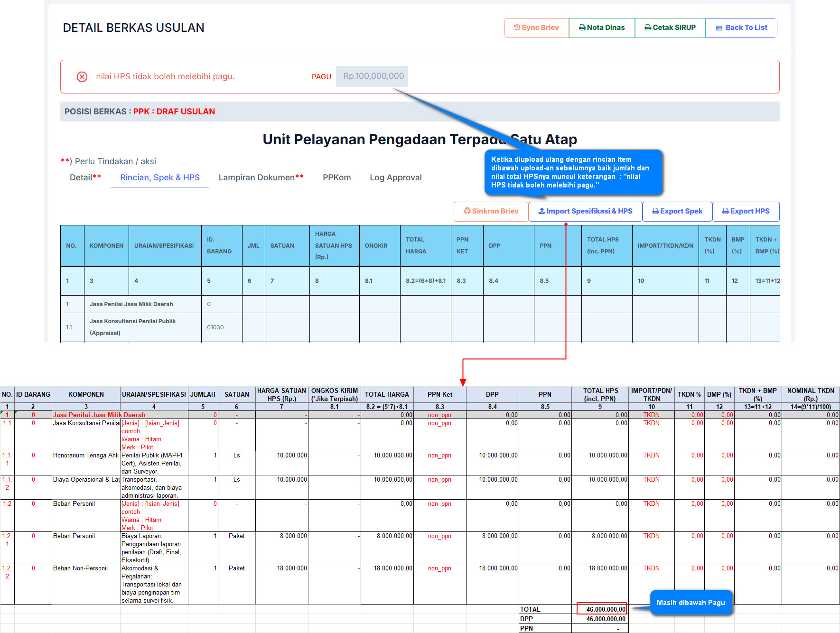
Task: Click the recycle icon on Sinkron Briev
Action: pyautogui.click(x=467, y=211)
